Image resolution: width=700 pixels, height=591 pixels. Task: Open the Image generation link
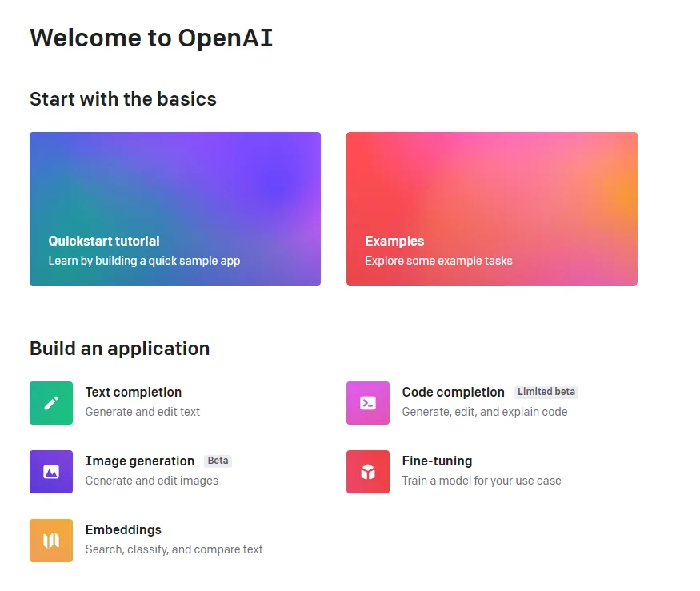coord(140,461)
